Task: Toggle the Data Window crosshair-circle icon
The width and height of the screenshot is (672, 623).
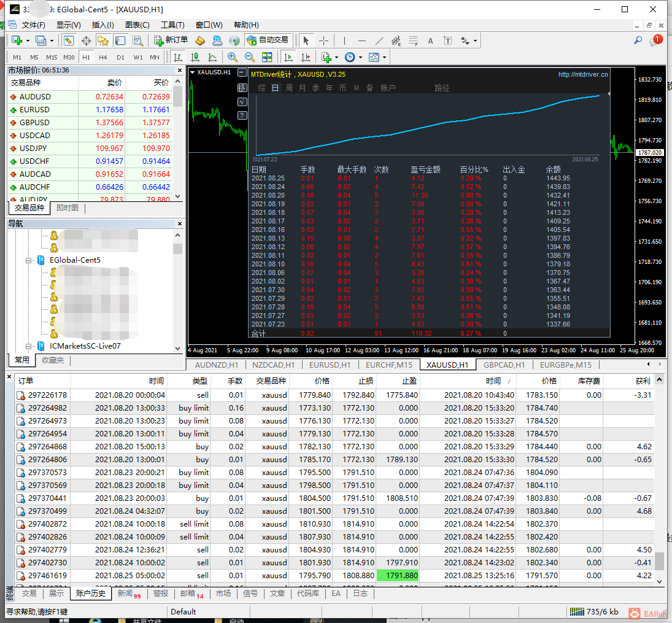Action: 86,41
